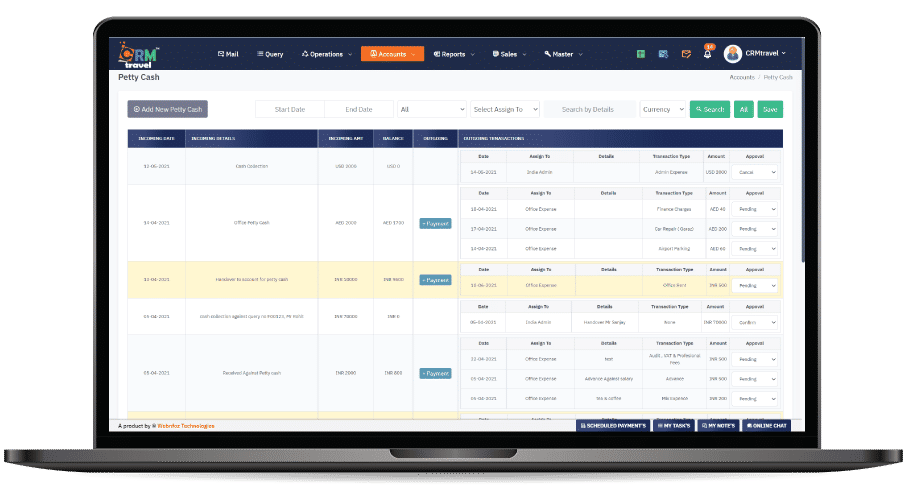Open the orange envelope shortcut icon
This screenshot has height=488, width=912.
686,54
